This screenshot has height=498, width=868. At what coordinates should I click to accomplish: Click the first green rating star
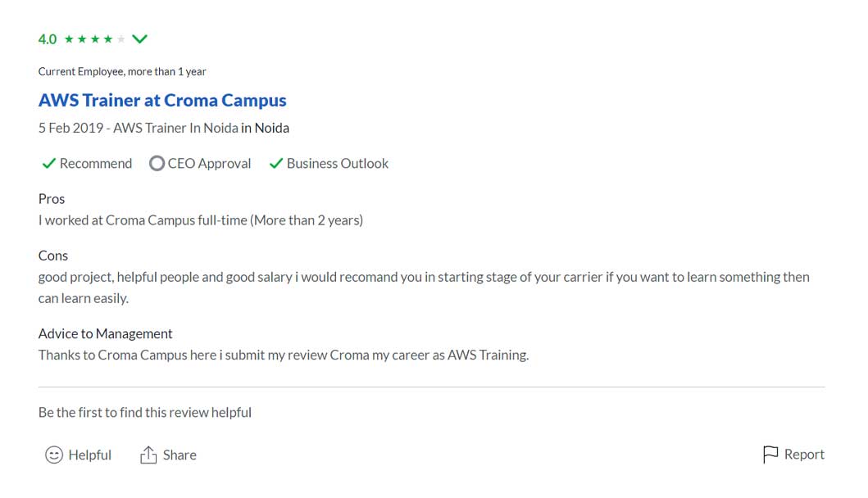(x=69, y=39)
